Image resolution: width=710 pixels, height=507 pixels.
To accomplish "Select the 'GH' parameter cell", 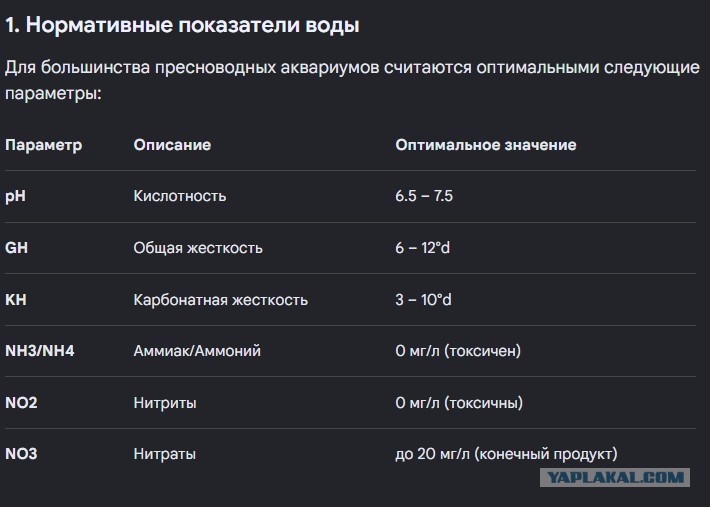I will coord(16,248).
